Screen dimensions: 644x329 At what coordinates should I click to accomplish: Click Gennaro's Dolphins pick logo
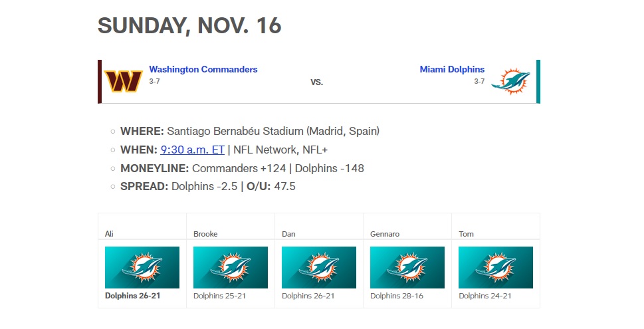[407, 267]
